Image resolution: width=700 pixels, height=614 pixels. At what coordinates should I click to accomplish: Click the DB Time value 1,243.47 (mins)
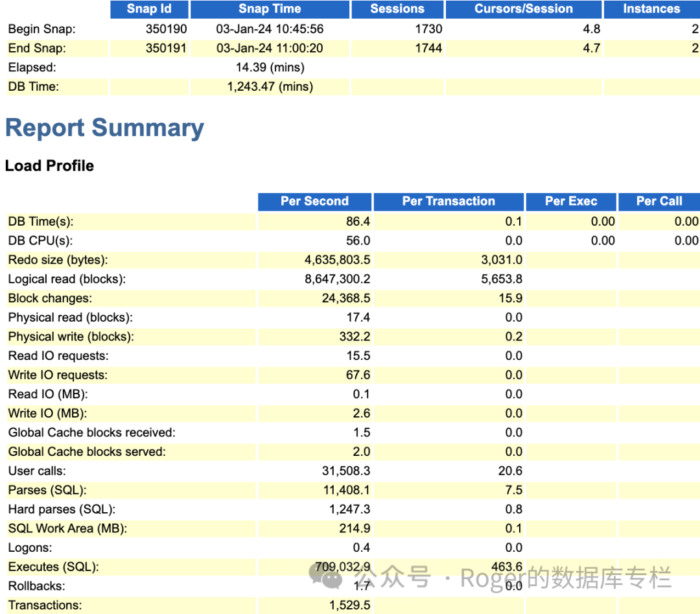click(270, 87)
